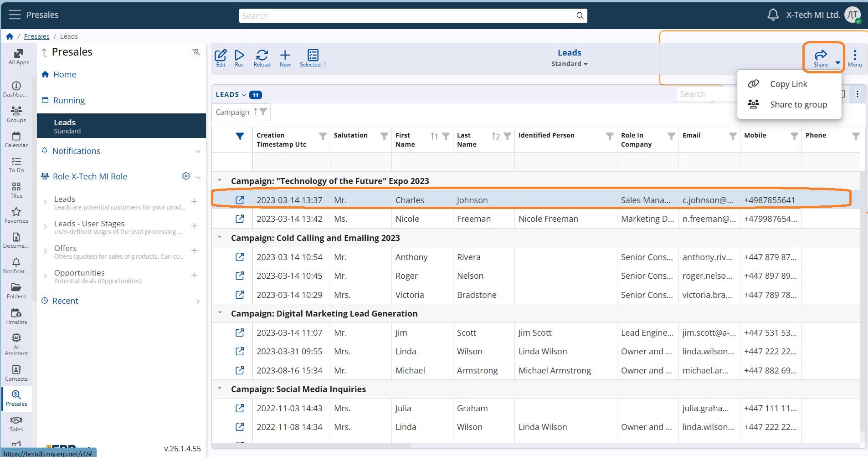This screenshot has width=868, height=460.
Task: Click the notifications bell in header
Action: (773, 15)
